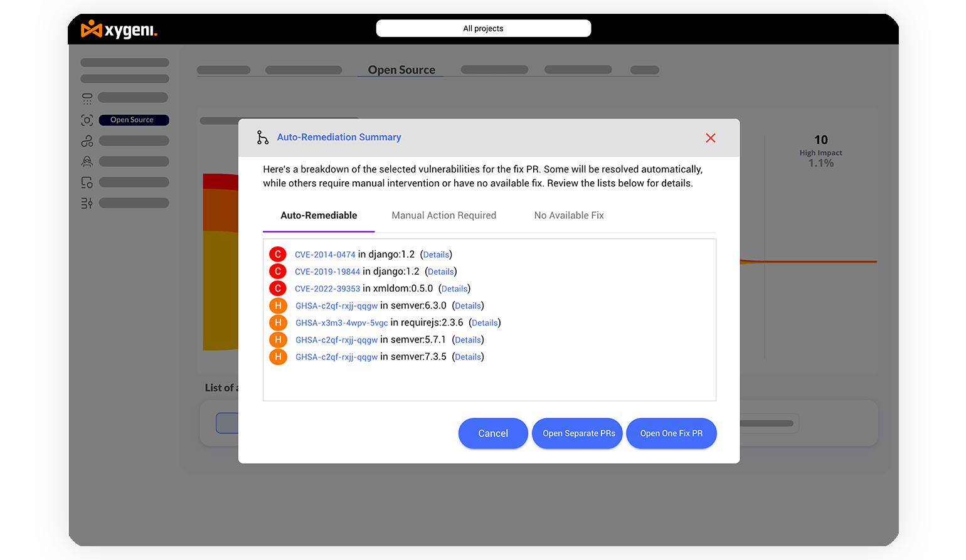Click the critical badge for CVE-2019-19844
The width and height of the screenshot is (966, 560).
tap(278, 271)
